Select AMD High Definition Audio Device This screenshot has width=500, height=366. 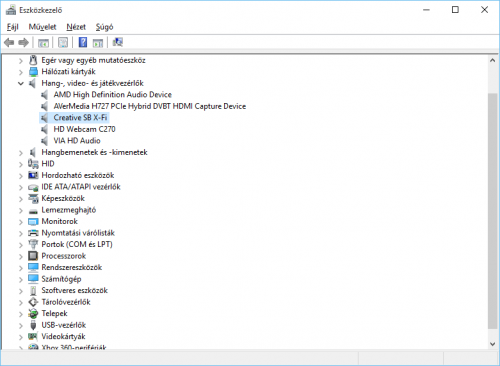click(113, 95)
